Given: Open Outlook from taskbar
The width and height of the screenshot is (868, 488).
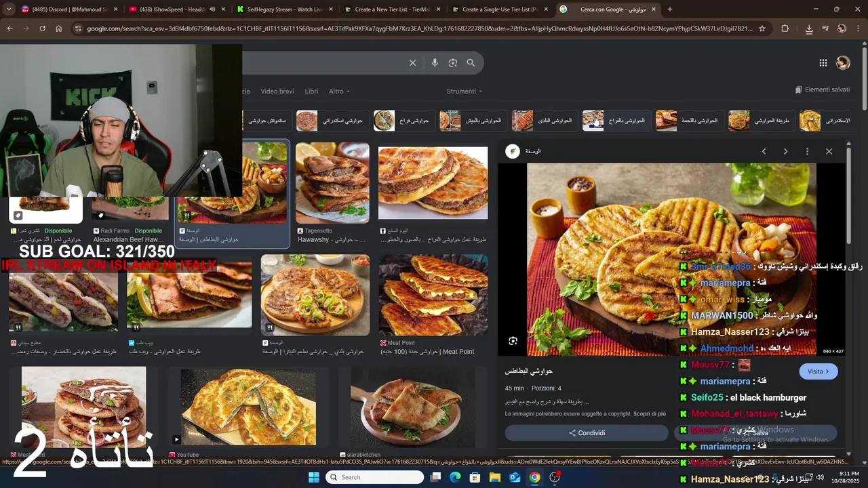Looking at the screenshot, I should tap(515, 477).
